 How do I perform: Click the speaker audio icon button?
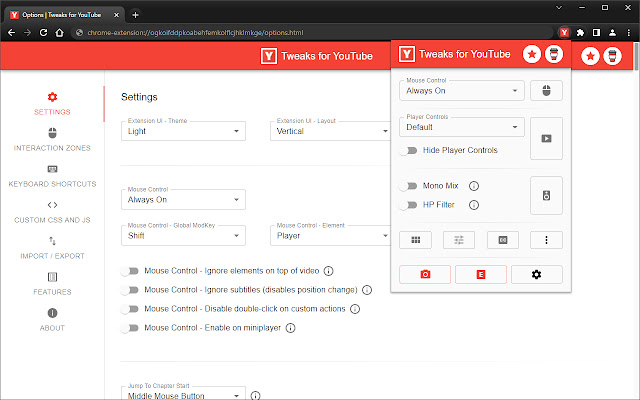(x=546, y=195)
